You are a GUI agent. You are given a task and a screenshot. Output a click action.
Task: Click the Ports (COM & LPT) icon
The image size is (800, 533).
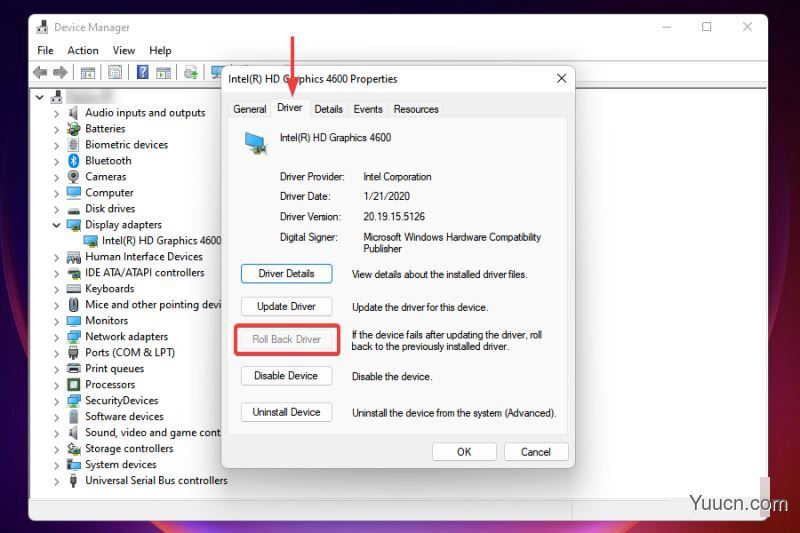tap(73, 352)
